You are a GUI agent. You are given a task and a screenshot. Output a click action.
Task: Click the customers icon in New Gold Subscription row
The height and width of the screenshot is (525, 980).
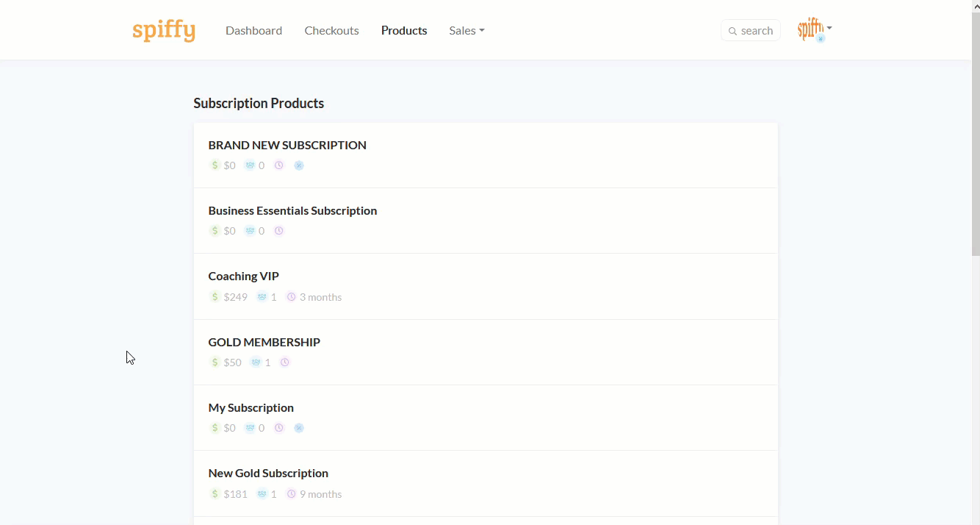click(x=262, y=494)
